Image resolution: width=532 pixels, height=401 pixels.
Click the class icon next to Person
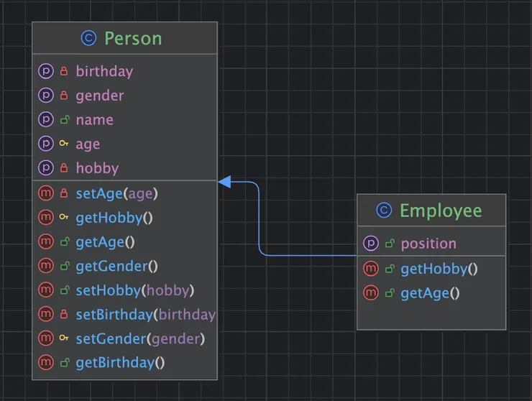[x=88, y=38]
